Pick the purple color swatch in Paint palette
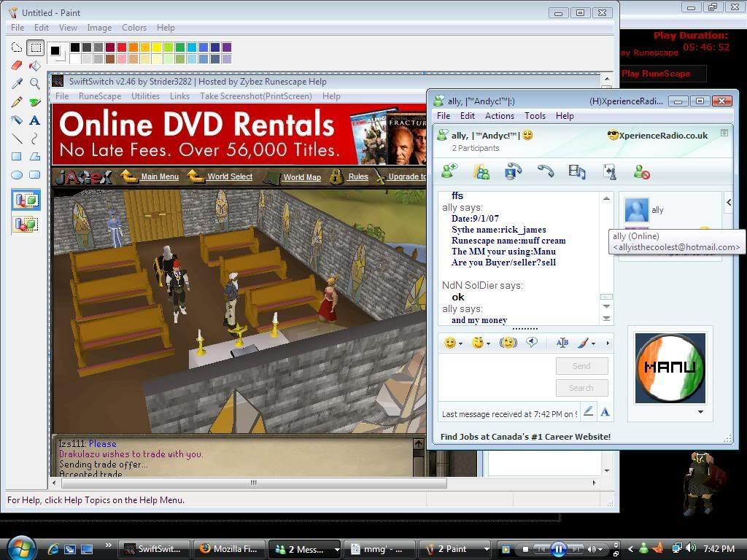The width and height of the screenshot is (747, 560). tap(226, 47)
